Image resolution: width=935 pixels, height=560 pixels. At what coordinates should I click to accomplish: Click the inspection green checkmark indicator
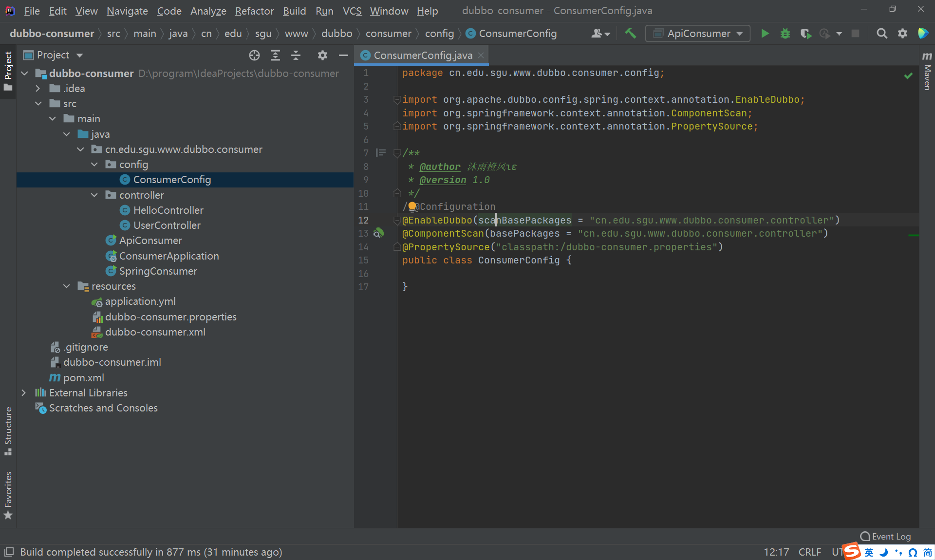(x=908, y=75)
